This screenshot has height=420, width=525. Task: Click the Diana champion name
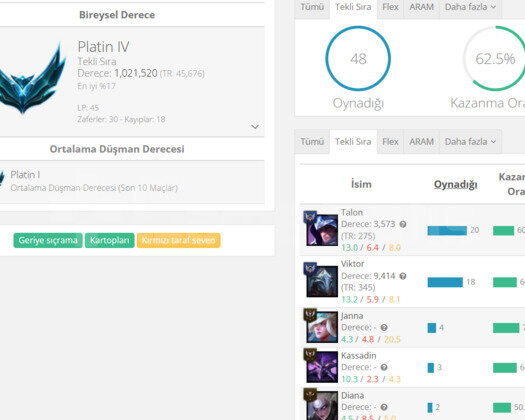353,396
